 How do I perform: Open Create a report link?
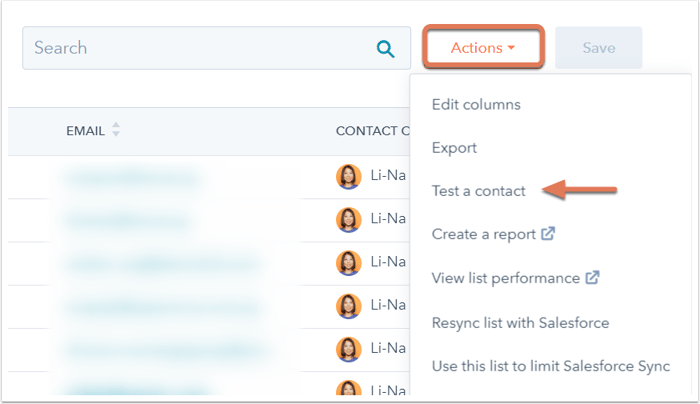pos(484,234)
